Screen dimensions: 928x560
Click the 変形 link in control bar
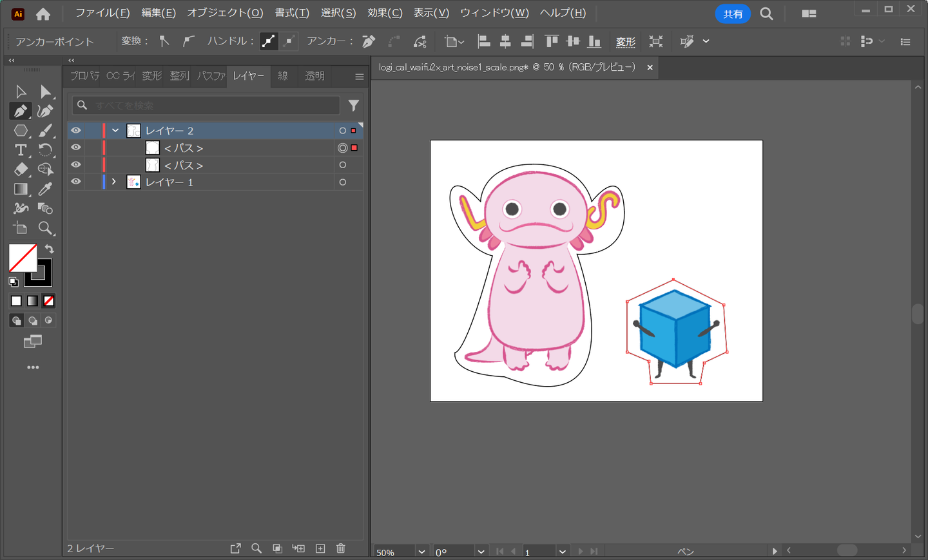point(625,42)
